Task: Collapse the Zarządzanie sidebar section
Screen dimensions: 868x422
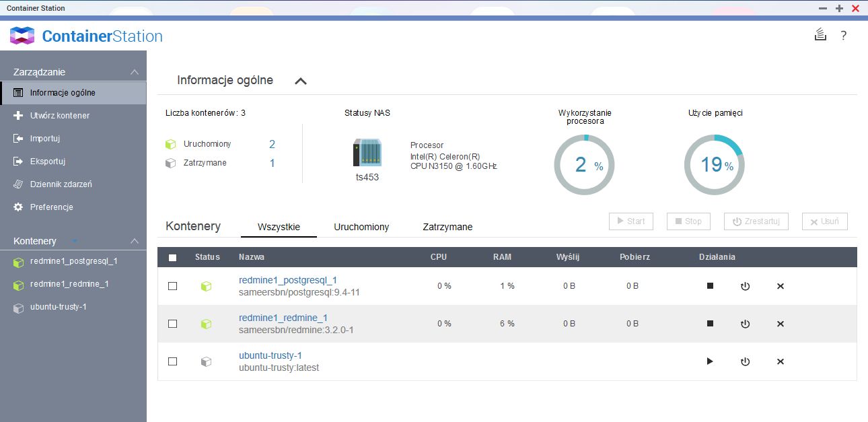Action: coord(135,72)
